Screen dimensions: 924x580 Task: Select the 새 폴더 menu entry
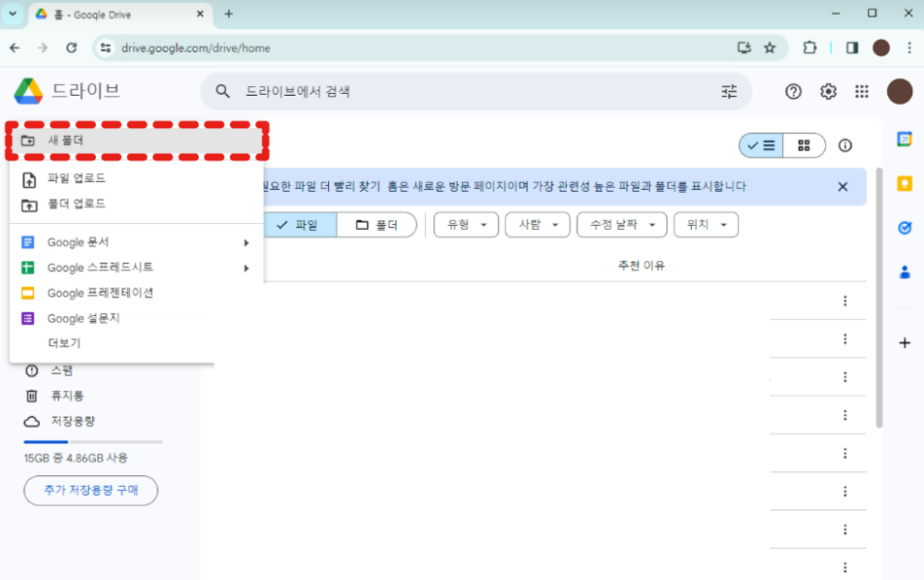pyautogui.click(x=136, y=141)
